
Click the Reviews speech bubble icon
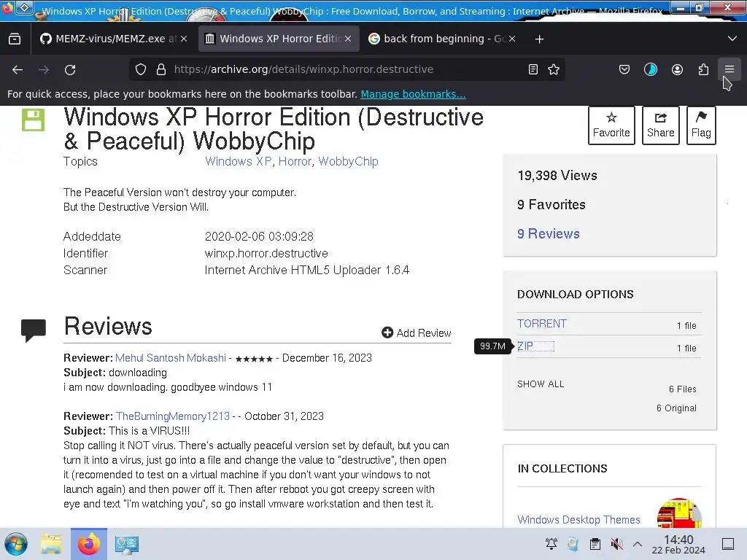pos(34,330)
